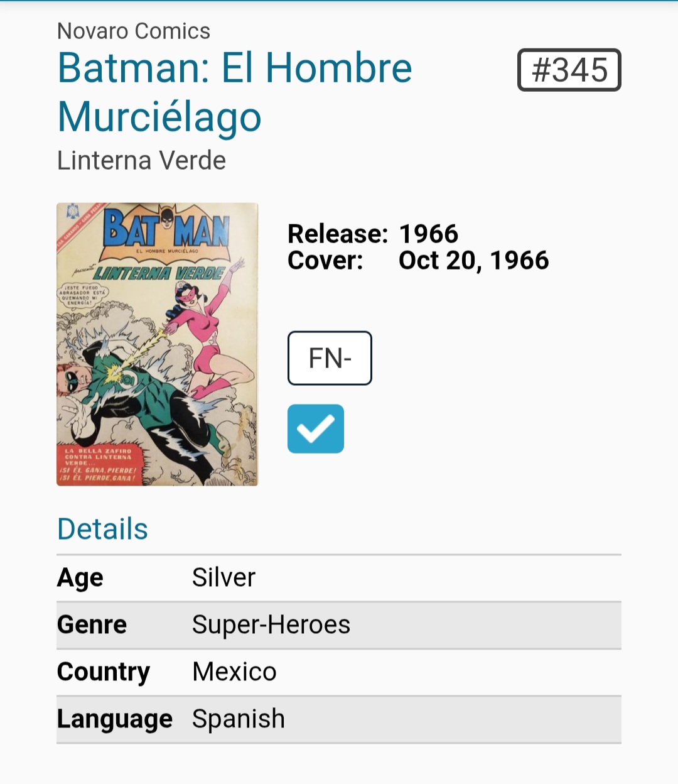Select the Genre row label
The width and height of the screenshot is (678, 784).
(x=92, y=625)
